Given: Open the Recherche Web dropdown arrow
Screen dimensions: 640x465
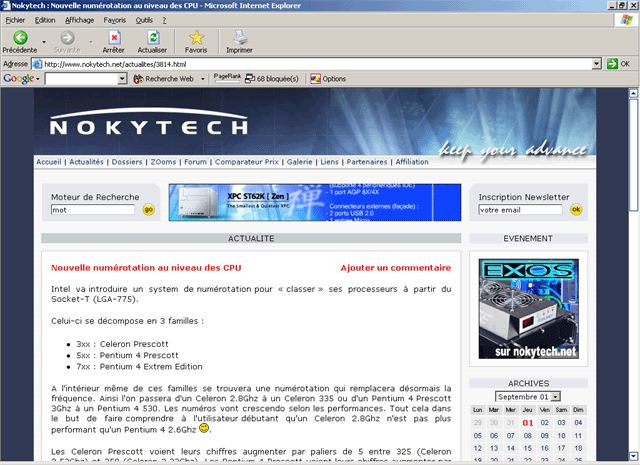Looking at the screenshot, I should [x=202, y=79].
